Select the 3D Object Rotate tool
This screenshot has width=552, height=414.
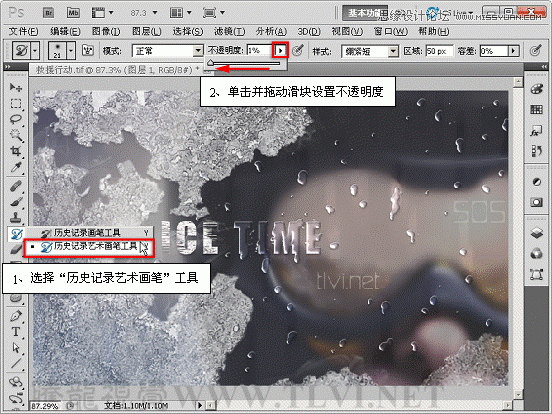pyautogui.click(x=15, y=382)
